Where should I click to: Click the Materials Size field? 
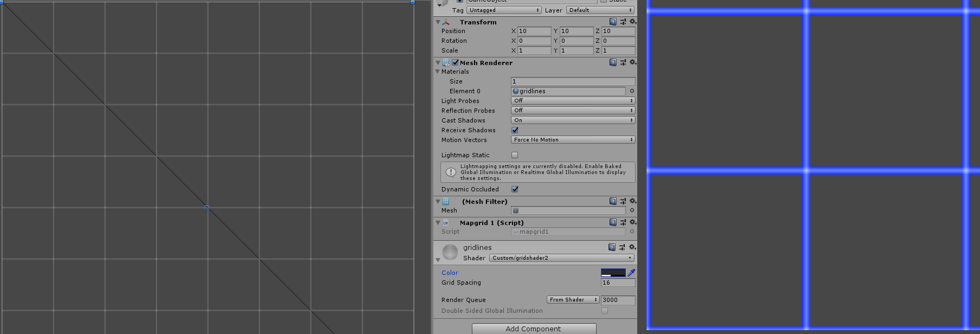pyautogui.click(x=573, y=81)
